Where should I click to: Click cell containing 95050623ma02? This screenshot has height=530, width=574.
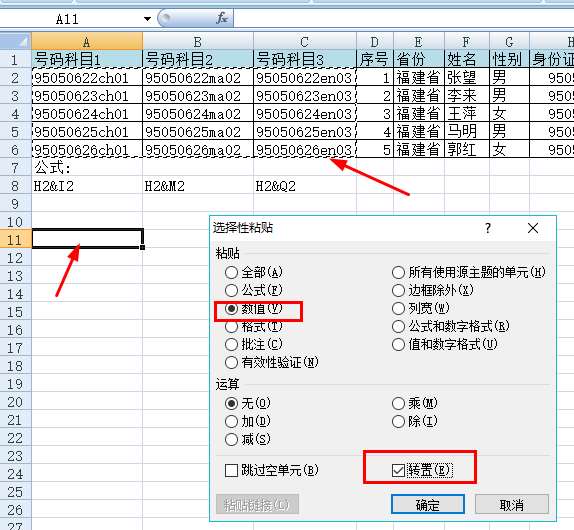tap(198, 96)
